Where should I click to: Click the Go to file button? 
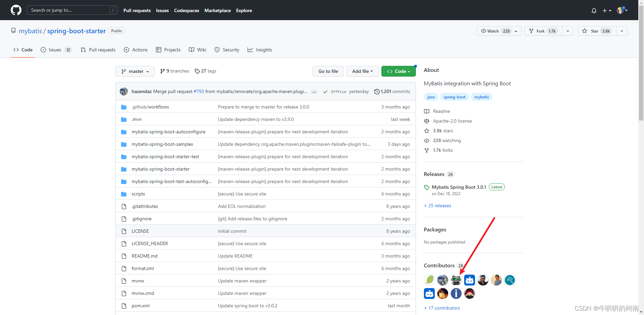pyautogui.click(x=328, y=71)
